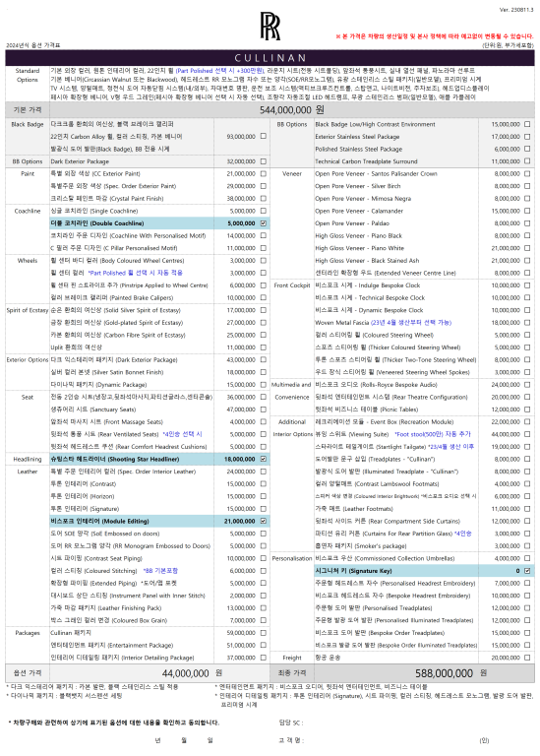Tick the Entertainment Package checkbox
Image resolution: width=540 pixels, height=756 pixels.
click(263, 645)
